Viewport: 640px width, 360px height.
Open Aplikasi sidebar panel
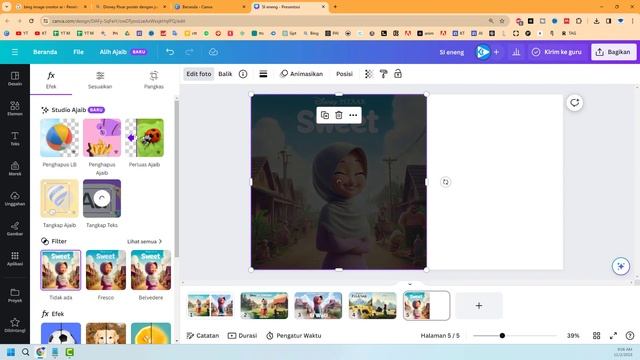(15, 258)
